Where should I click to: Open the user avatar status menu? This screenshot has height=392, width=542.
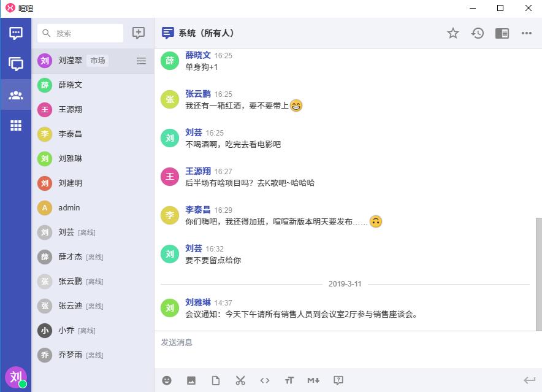pyautogui.click(x=16, y=377)
